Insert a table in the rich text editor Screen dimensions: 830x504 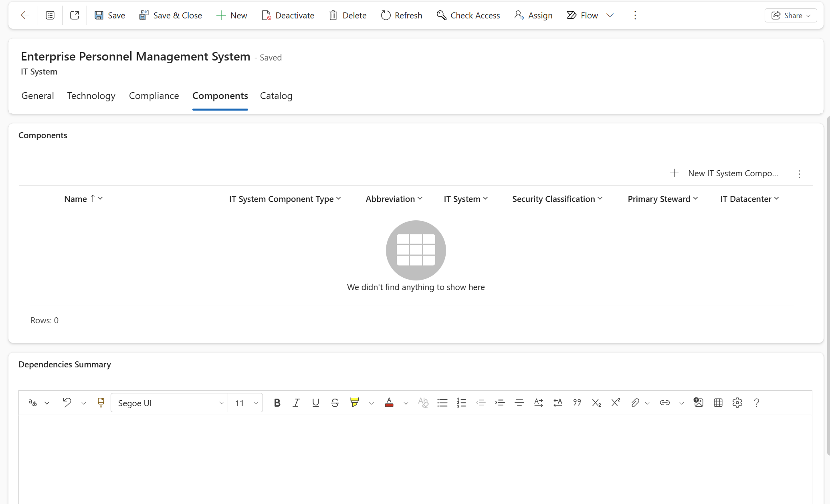point(718,403)
